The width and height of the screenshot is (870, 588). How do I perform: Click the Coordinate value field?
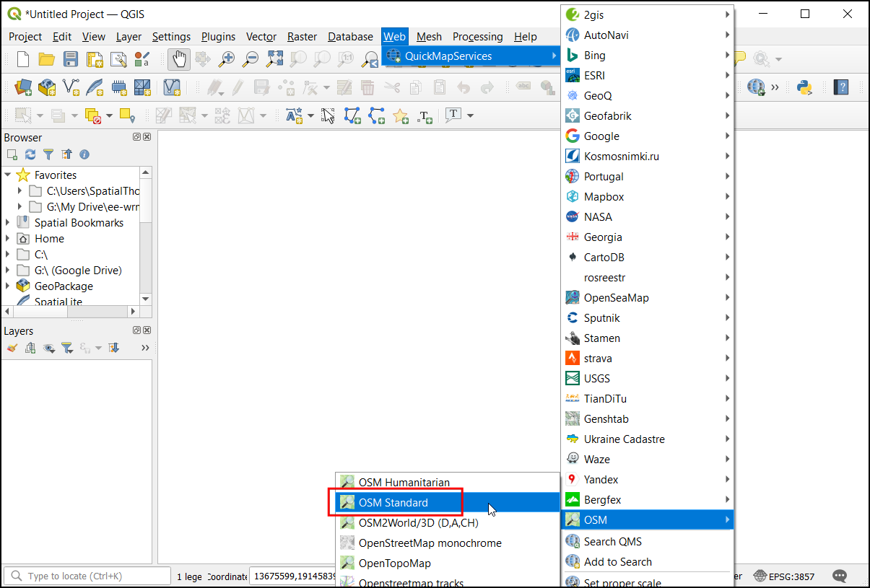[x=292, y=576]
